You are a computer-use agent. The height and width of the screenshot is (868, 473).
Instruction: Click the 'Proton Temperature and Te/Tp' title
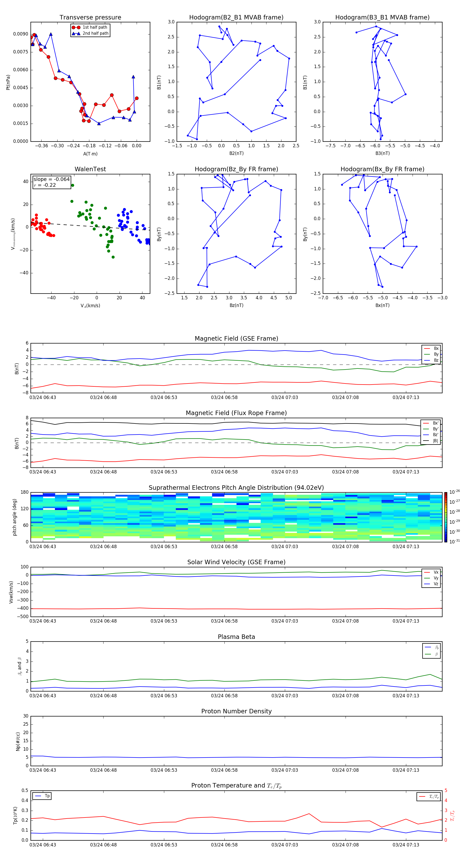point(236,786)
